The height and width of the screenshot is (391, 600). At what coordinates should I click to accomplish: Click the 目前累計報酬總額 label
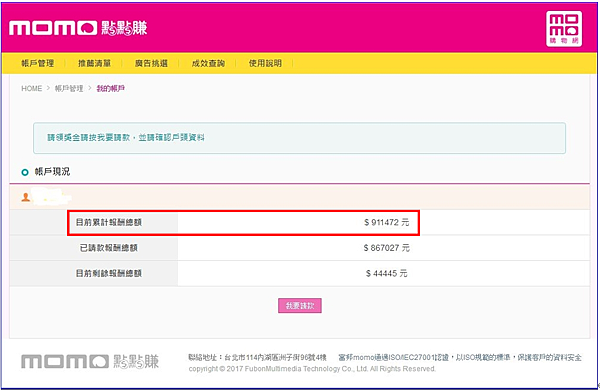pos(109,222)
